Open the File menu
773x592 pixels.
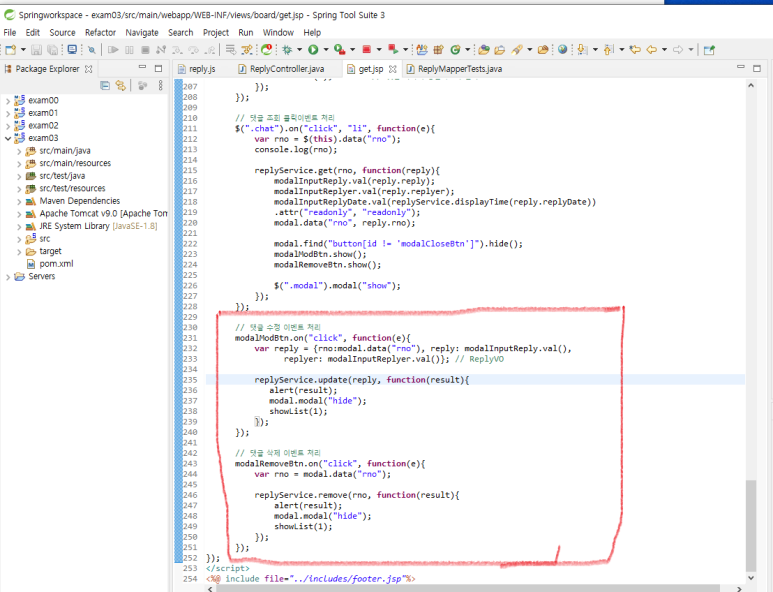click(x=10, y=33)
